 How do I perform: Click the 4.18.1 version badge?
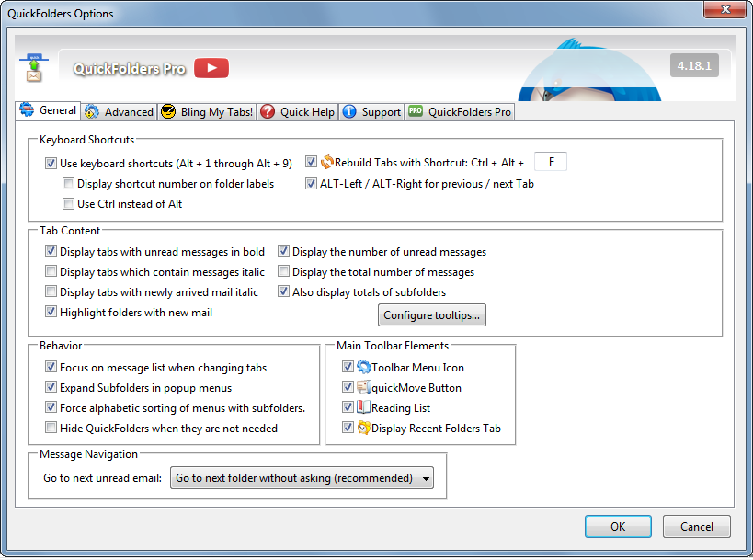click(694, 65)
